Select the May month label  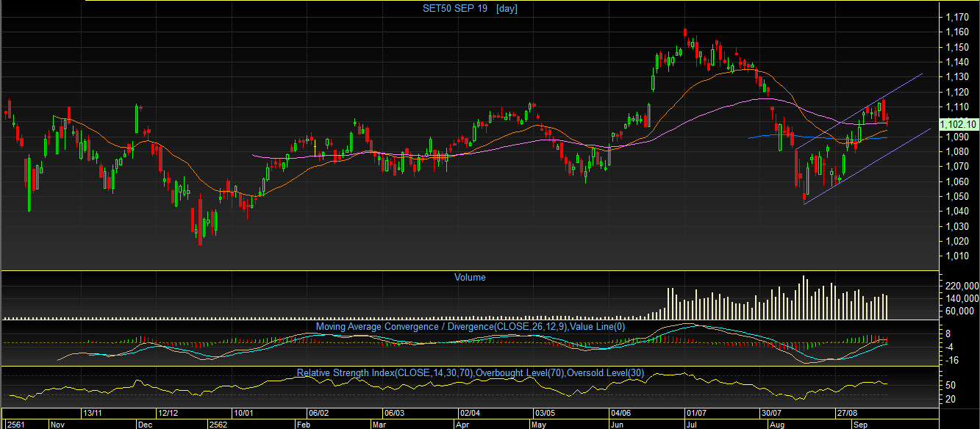pos(539,424)
